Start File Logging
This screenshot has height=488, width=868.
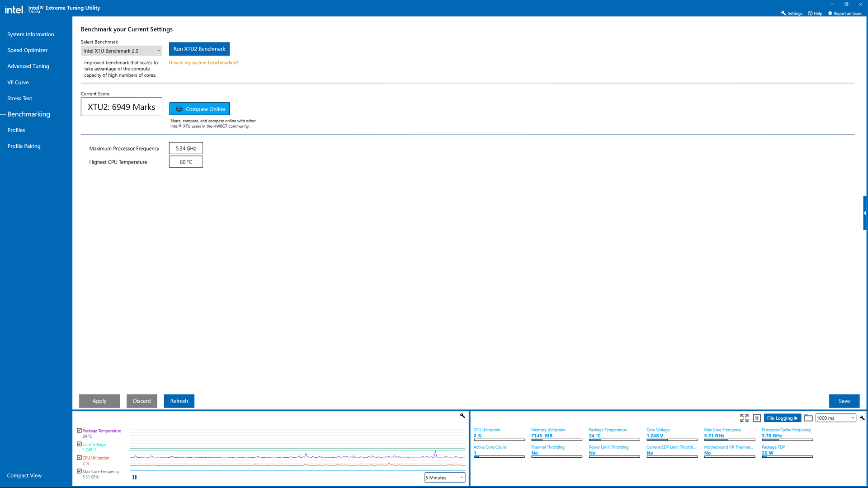783,418
